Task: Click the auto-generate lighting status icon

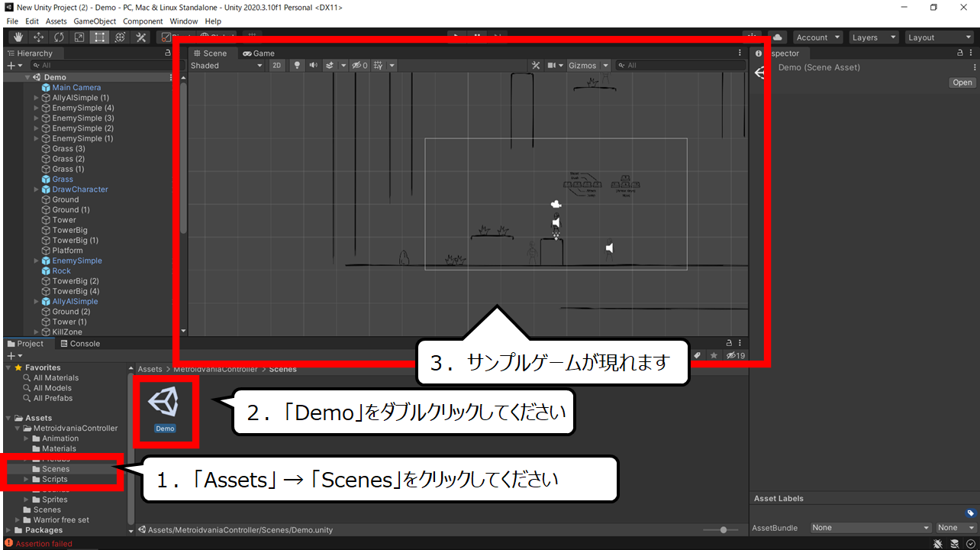Action: click(x=954, y=544)
